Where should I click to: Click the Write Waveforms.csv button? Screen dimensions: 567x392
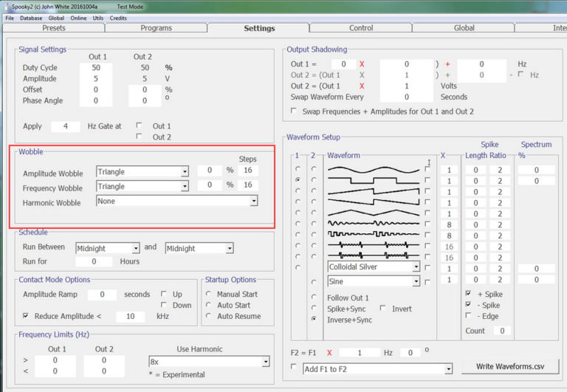click(510, 367)
